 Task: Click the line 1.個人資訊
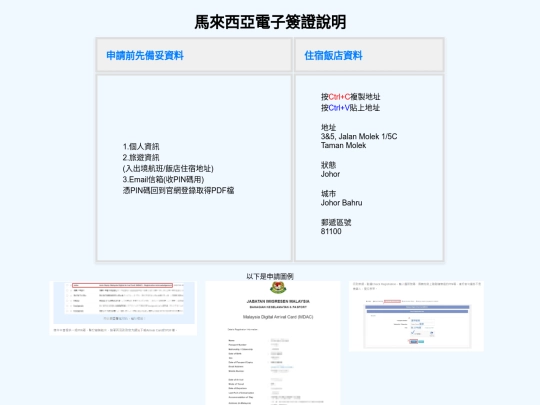(141, 146)
